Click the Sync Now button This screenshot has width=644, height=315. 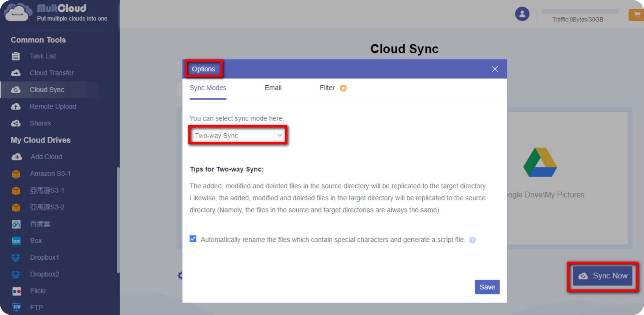[x=603, y=276]
